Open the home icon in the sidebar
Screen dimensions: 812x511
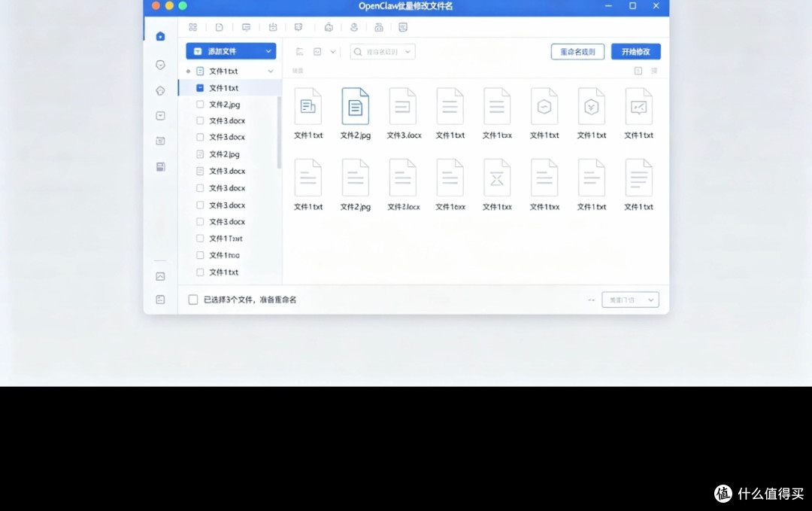tap(161, 36)
